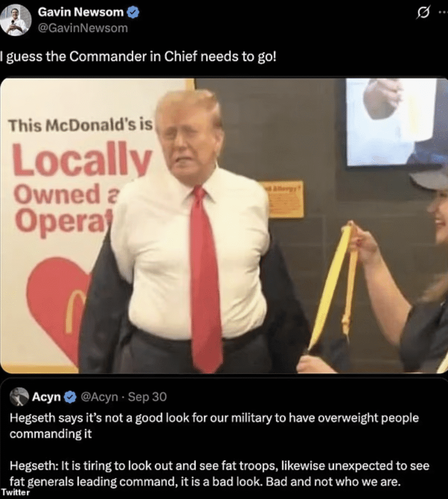Open the quoted Hegseth post text
The image size is (448, 499).
pyautogui.click(x=220, y=449)
